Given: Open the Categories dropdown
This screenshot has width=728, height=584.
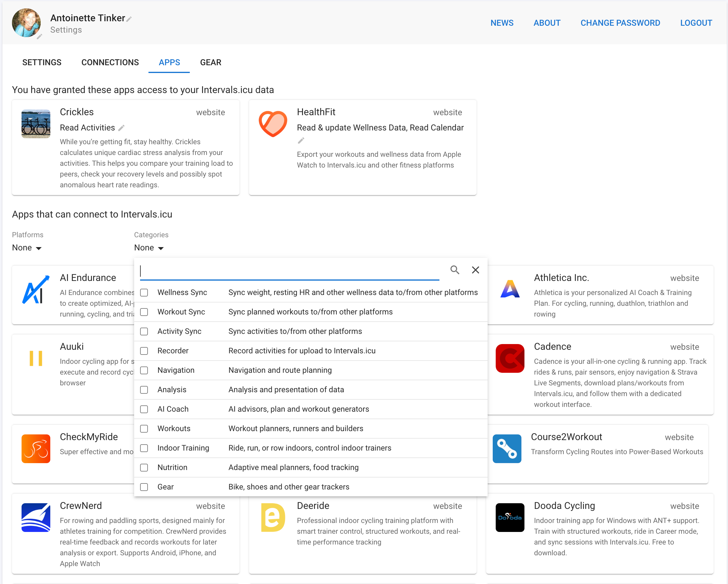Looking at the screenshot, I should pyautogui.click(x=148, y=247).
